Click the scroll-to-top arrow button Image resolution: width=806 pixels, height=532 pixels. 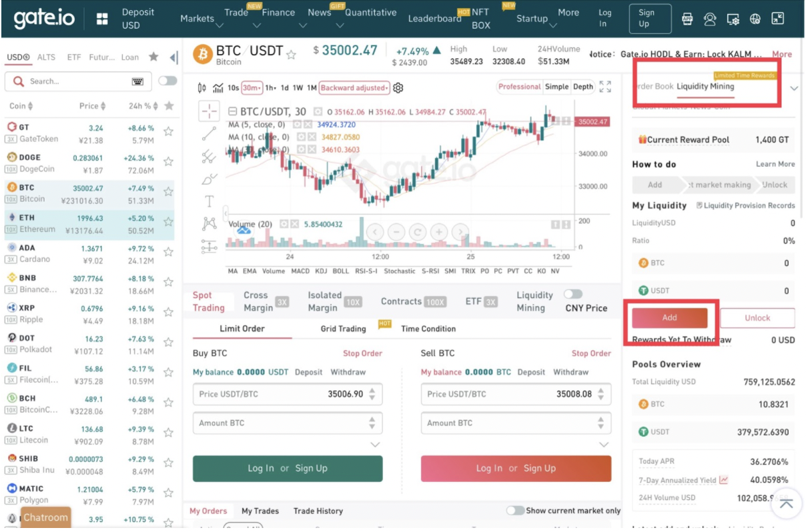tap(786, 504)
